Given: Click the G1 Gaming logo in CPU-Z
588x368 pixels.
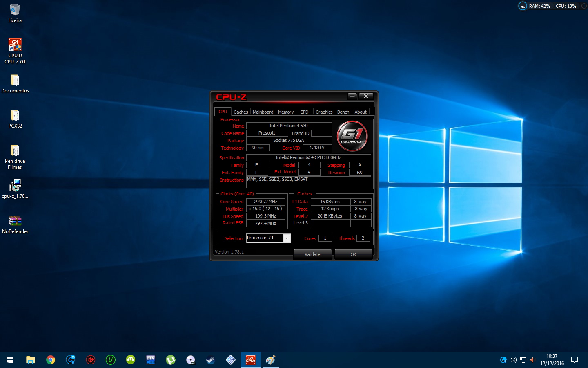Looking at the screenshot, I should click(352, 136).
